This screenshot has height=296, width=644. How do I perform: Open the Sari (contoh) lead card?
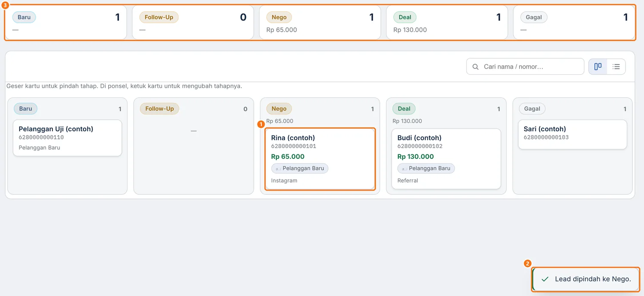(572, 134)
